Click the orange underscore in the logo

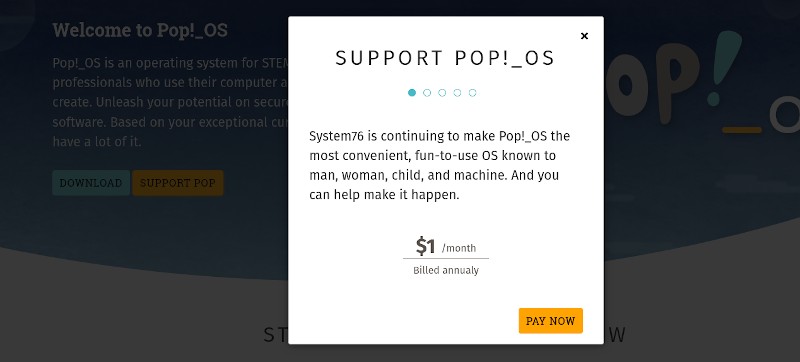click(x=742, y=130)
